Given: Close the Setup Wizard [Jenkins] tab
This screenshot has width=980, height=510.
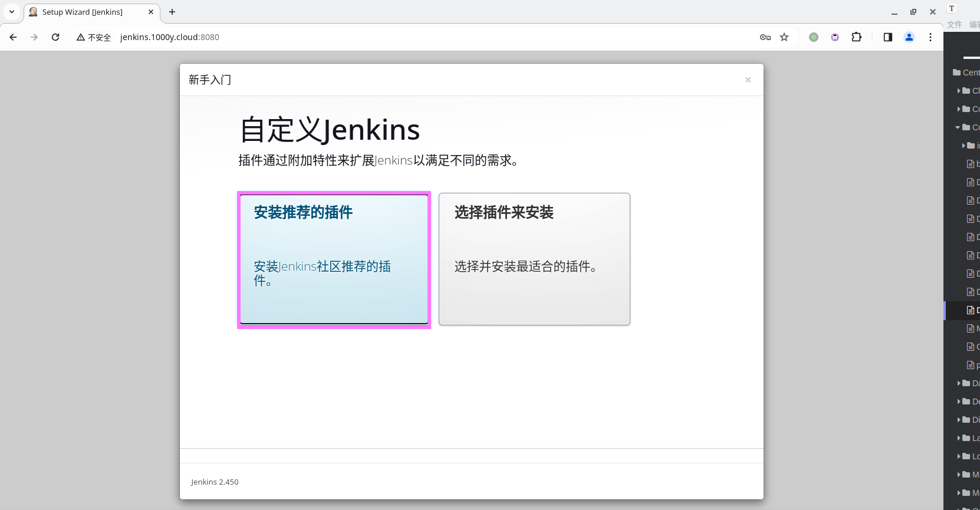Looking at the screenshot, I should [151, 12].
